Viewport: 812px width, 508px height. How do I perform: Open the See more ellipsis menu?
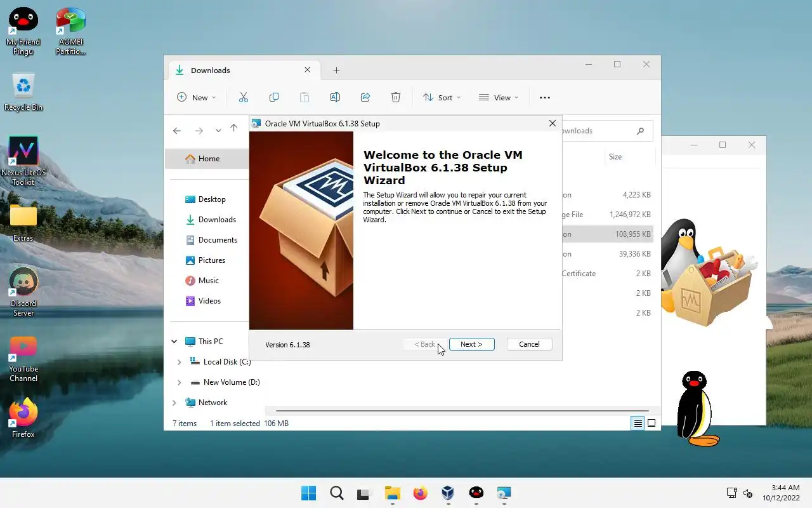pyautogui.click(x=544, y=97)
